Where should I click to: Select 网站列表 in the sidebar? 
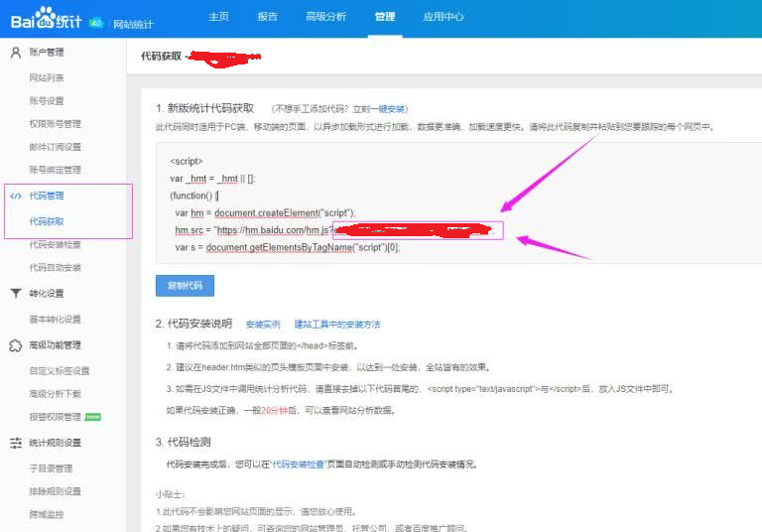click(47, 77)
